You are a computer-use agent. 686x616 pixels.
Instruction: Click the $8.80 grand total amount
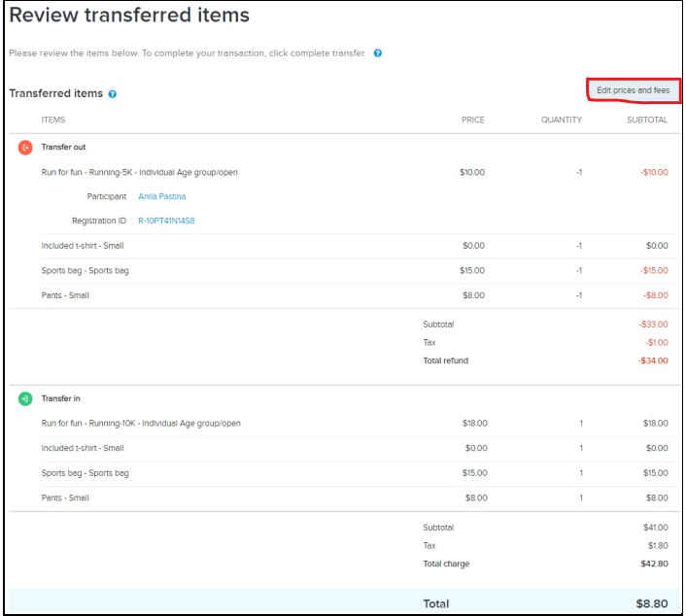(x=649, y=603)
